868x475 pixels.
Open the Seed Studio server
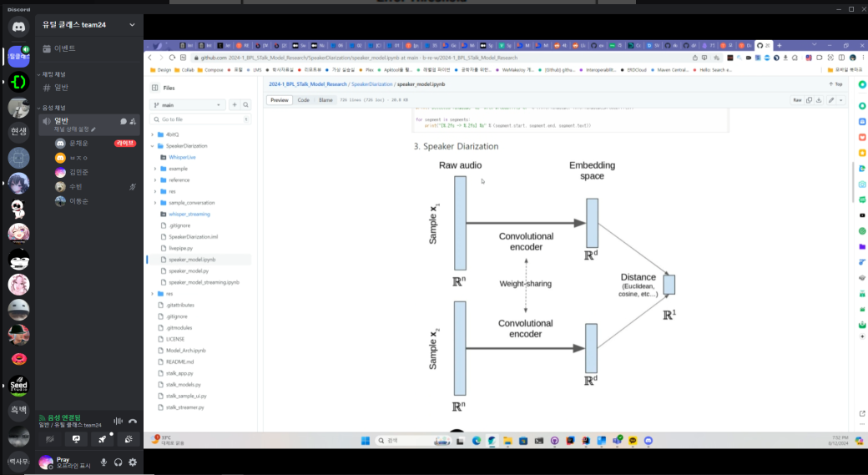click(18, 385)
